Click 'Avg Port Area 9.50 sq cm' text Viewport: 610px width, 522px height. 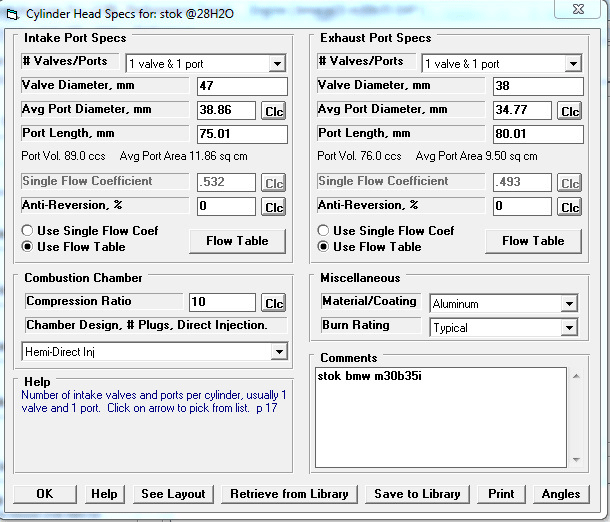click(x=477, y=156)
